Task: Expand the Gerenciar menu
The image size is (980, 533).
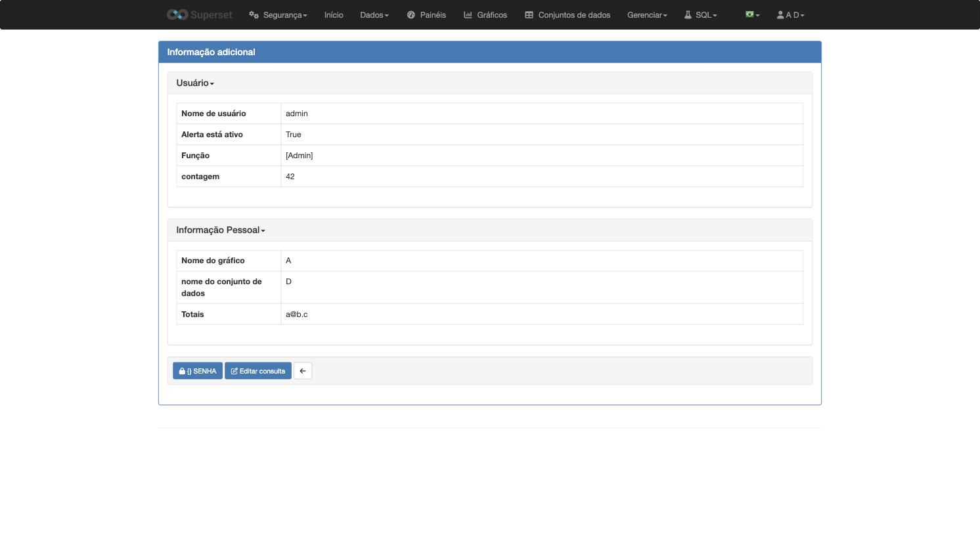Action: coord(647,14)
